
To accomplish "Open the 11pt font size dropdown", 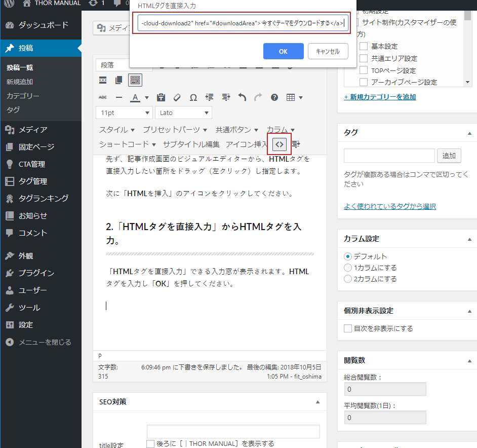I will point(124,113).
